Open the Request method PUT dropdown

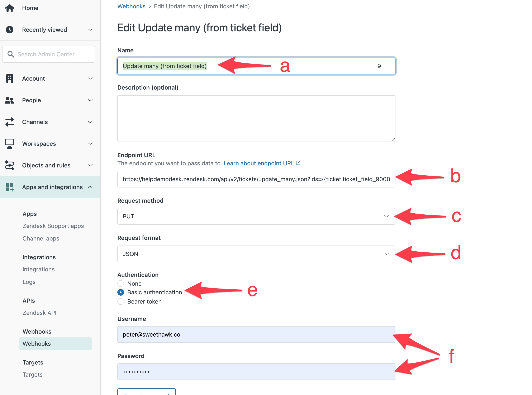pos(256,216)
